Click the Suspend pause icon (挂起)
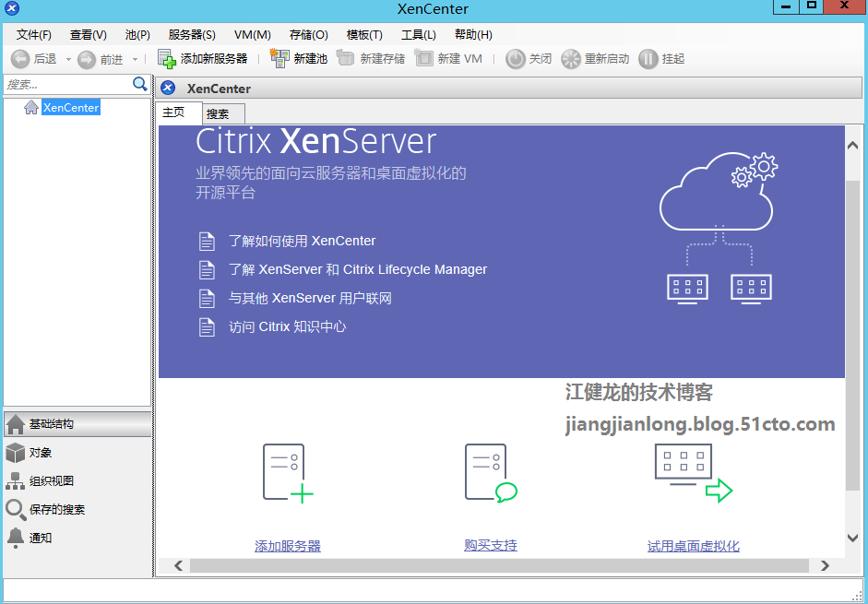The height and width of the screenshot is (604, 868). (648, 59)
